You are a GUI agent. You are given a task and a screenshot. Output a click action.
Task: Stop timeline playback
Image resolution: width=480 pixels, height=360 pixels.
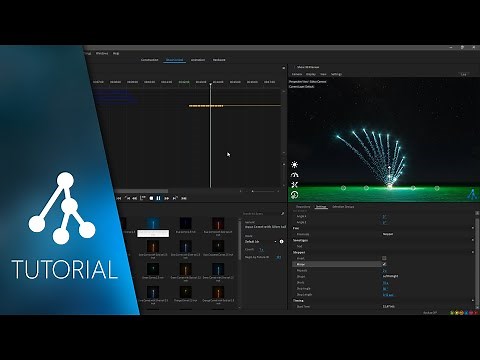click(x=151, y=198)
